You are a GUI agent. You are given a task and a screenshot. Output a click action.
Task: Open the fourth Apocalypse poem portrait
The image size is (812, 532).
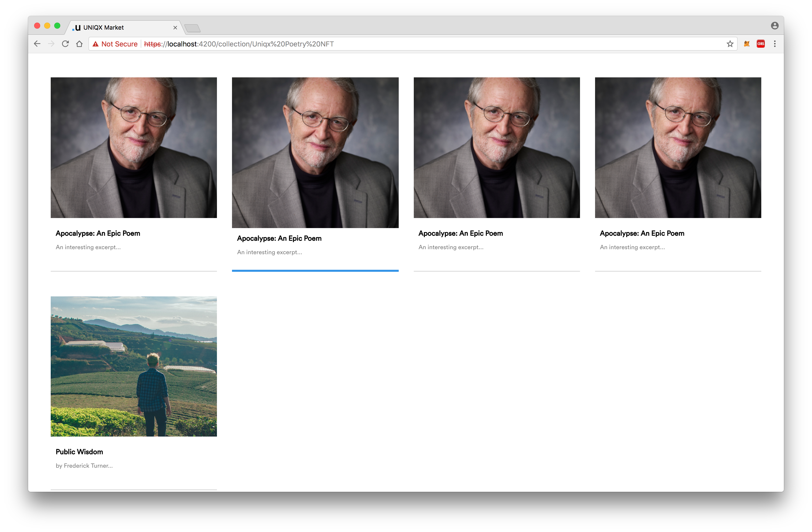(678, 147)
